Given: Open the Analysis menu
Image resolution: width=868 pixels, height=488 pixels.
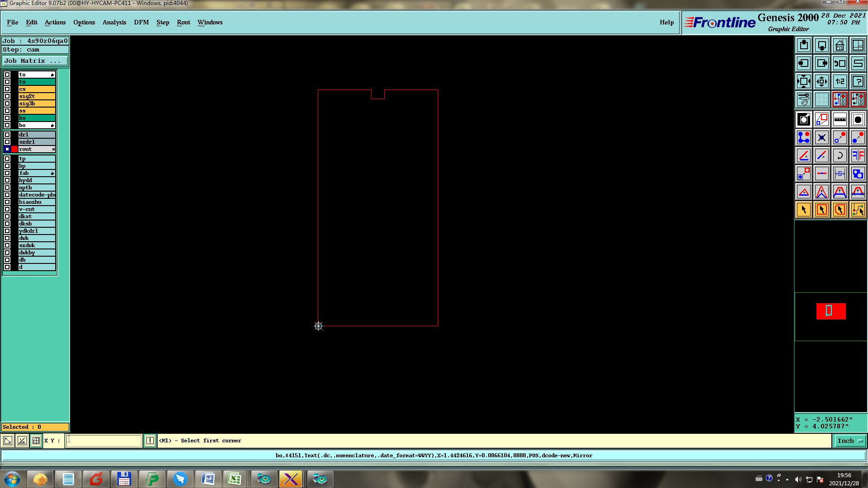Looking at the screenshot, I should click(114, 22).
